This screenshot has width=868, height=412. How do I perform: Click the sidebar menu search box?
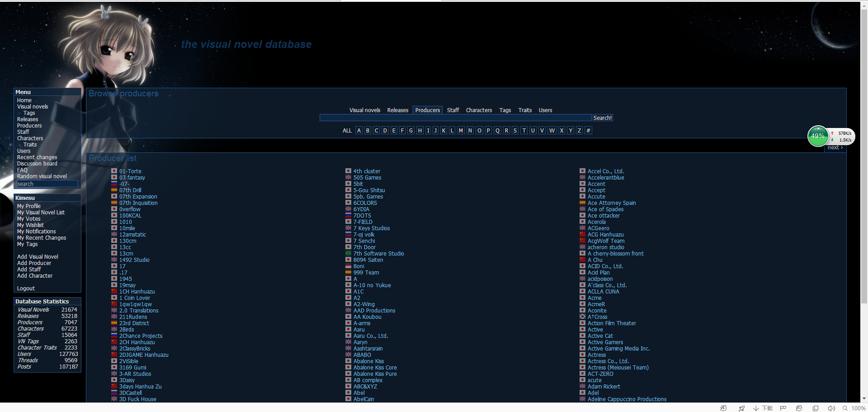tap(47, 184)
